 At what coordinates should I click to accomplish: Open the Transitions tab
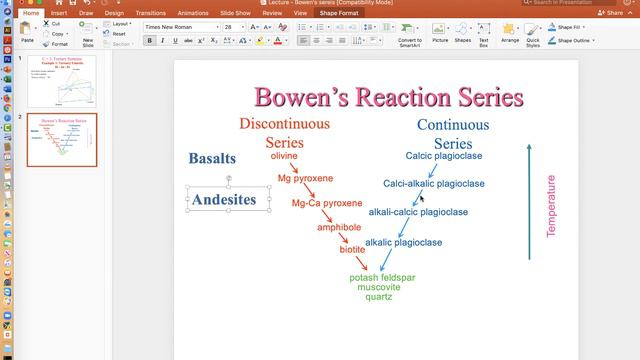pos(150,13)
